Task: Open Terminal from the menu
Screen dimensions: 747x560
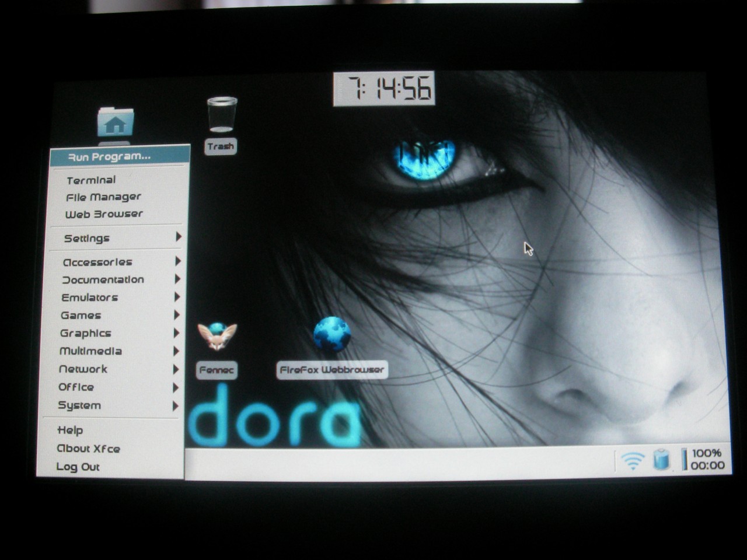Action: (x=91, y=180)
